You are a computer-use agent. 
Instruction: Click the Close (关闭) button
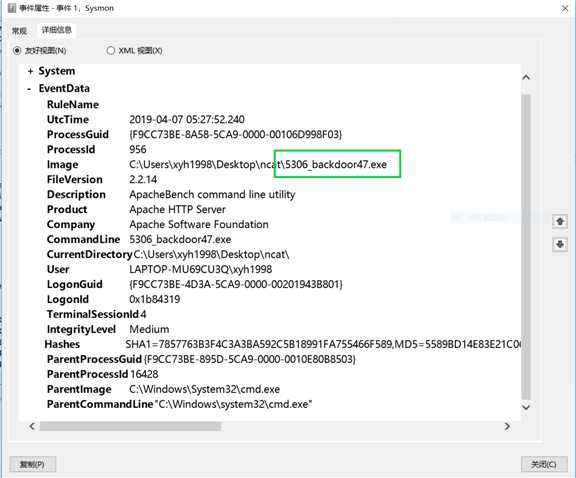click(544, 464)
